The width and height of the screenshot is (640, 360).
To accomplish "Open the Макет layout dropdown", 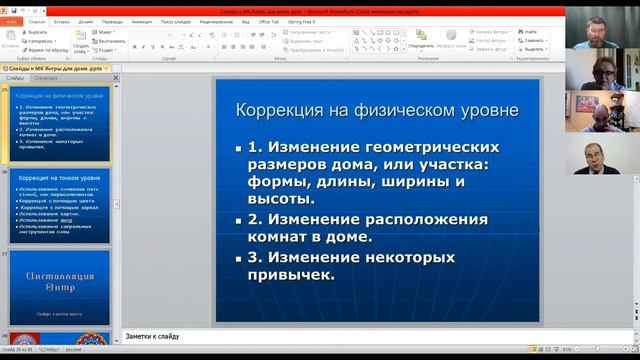I will pos(104,32).
